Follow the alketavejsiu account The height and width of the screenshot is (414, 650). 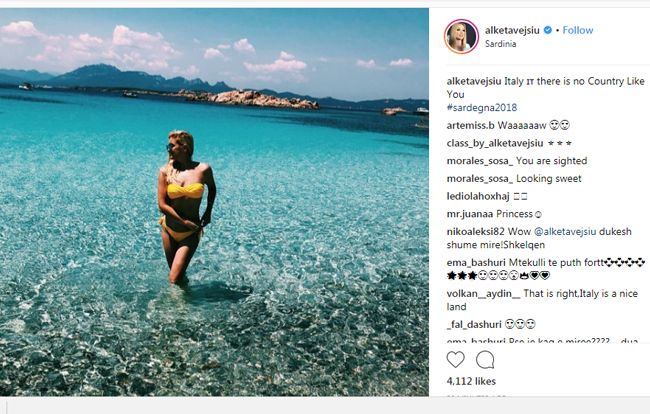(x=577, y=30)
